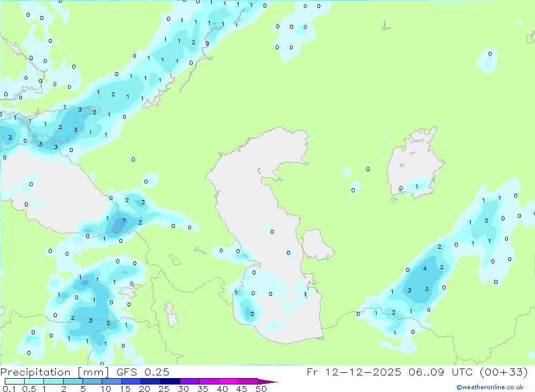
Task: Click the 4 mm precipitation value on map
Action: coord(425,268)
